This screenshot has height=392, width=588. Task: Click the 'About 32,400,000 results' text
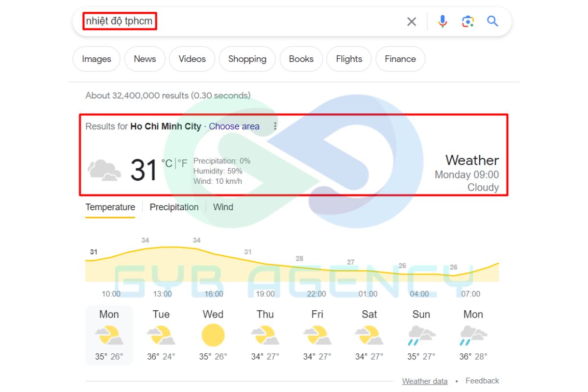click(x=137, y=96)
